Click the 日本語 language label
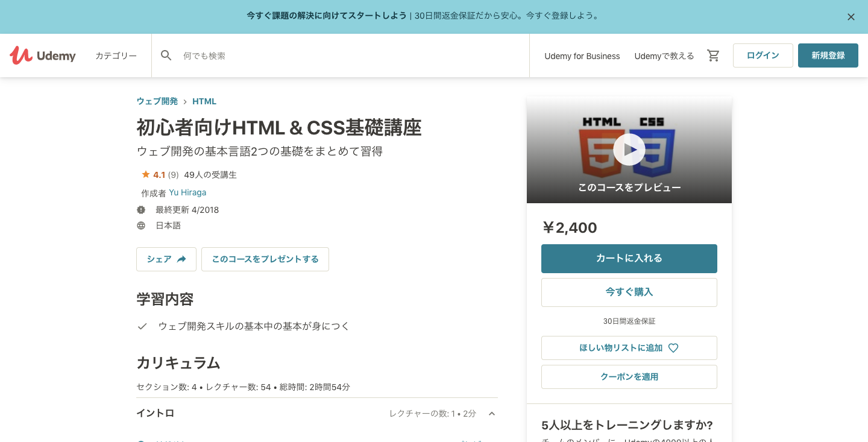Image resolution: width=868 pixels, height=442 pixels. click(x=168, y=226)
